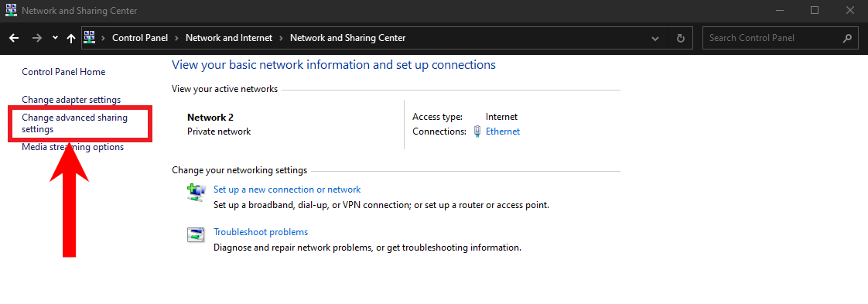The height and width of the screenshot is (304, 868).
Task: Click the Back navigation arrow
Action: coord(15,38)
